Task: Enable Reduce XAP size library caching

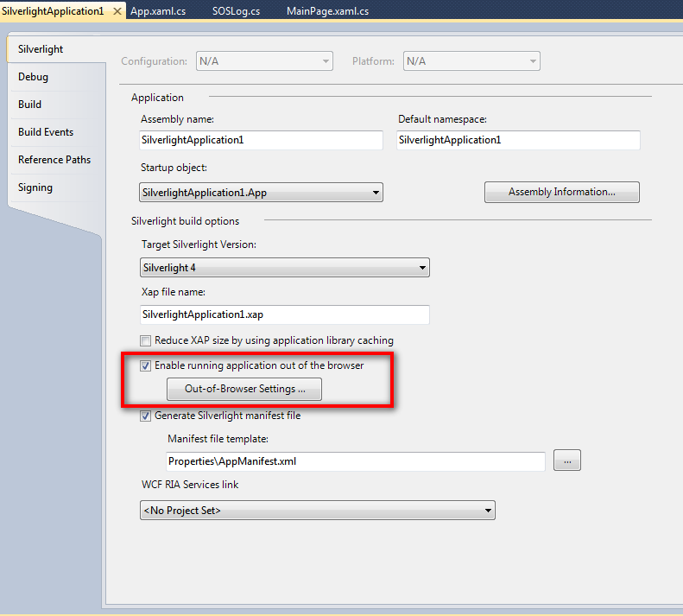Action: coord(145,340)
